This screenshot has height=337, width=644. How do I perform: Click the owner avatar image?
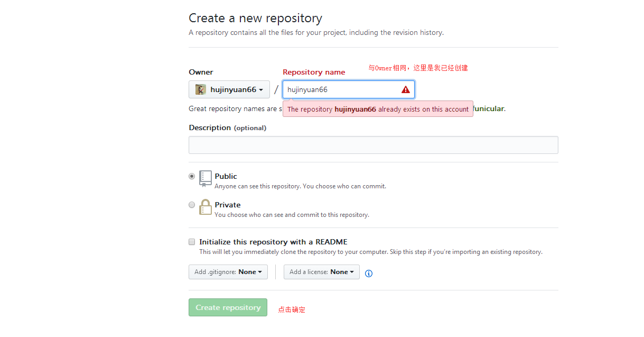[x=201, y=89]
